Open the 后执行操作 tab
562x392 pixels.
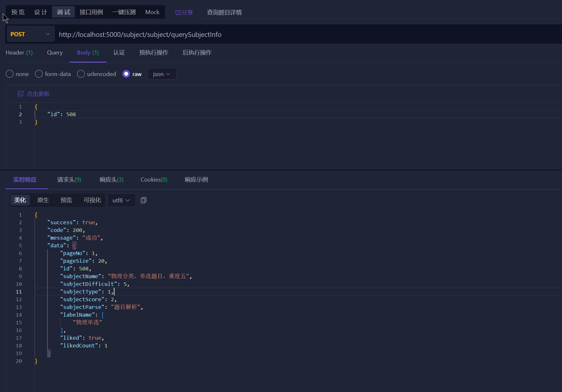[x=197, y=53]
